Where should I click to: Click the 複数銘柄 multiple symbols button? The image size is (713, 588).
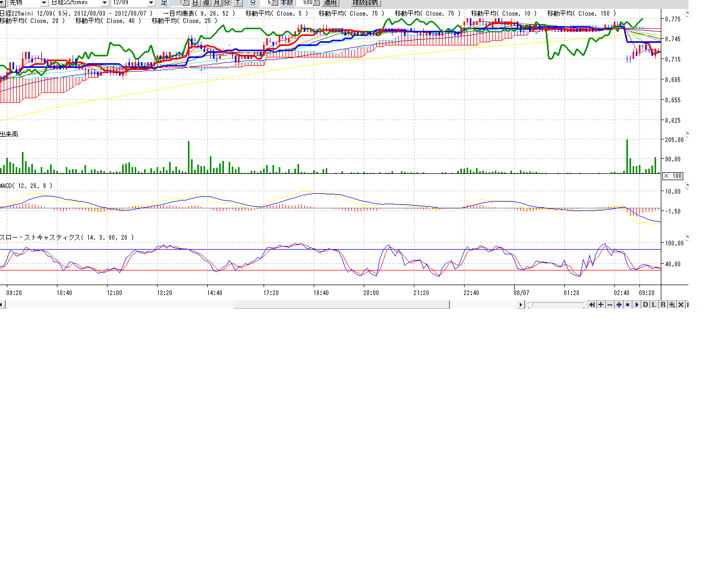point(365,3)
